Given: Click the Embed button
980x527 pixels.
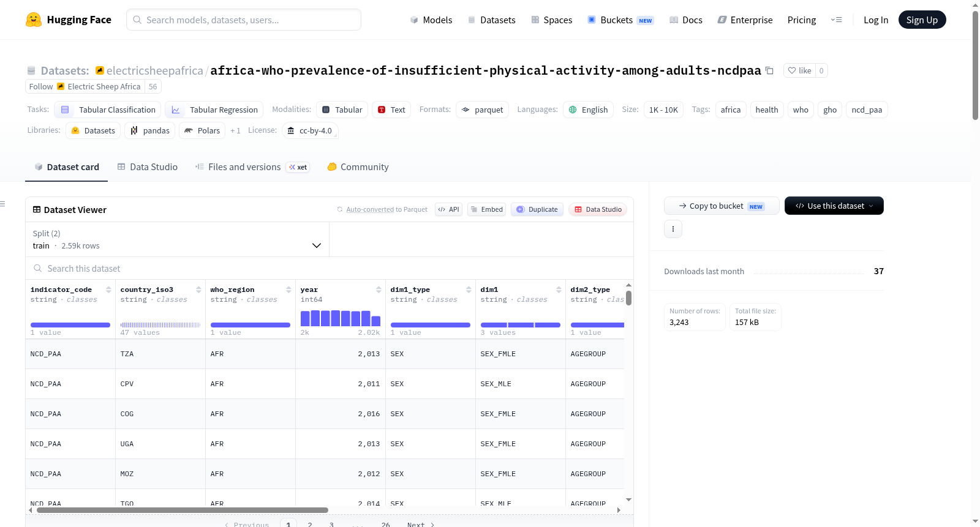Looking at the screenshot, I should tap(486, 209).
